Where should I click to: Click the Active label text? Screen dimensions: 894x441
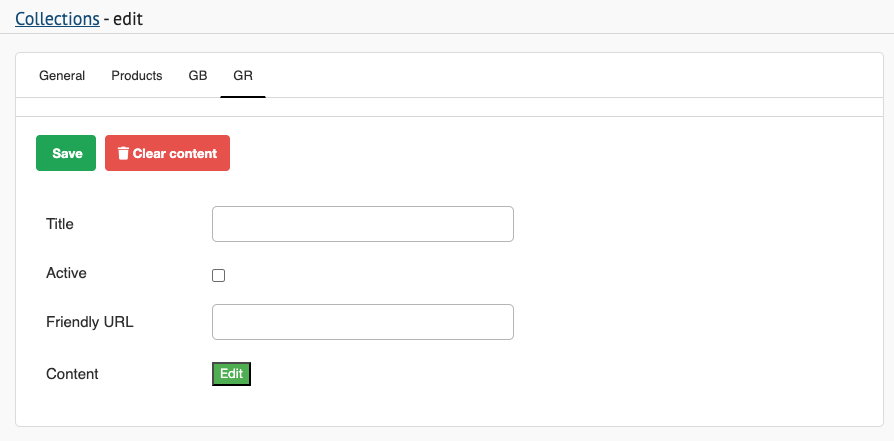click(66, 272)
